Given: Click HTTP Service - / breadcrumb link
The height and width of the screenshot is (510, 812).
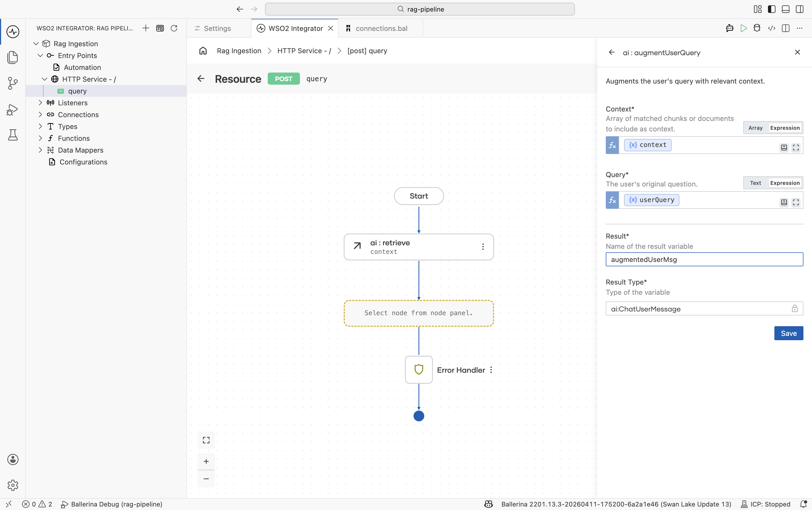Looking at the screenshot, I should (x=304, y=51).
